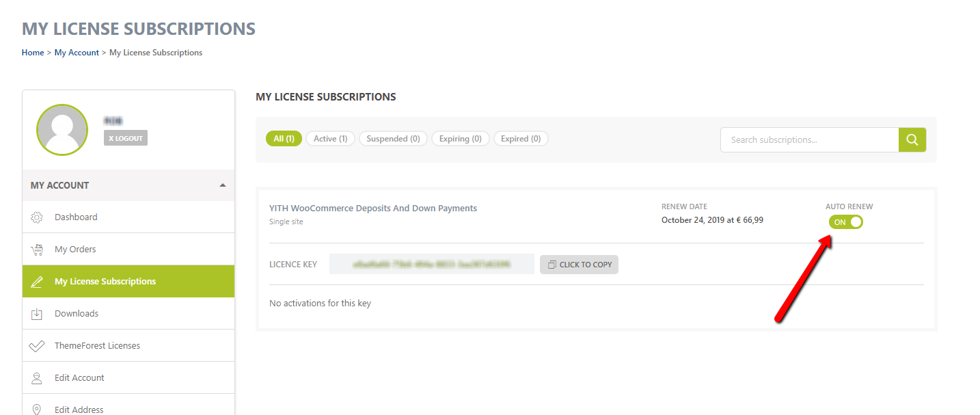Screen dimensions: 980x415
Task: Click the blurred licence key field
Action: [432, 265]
